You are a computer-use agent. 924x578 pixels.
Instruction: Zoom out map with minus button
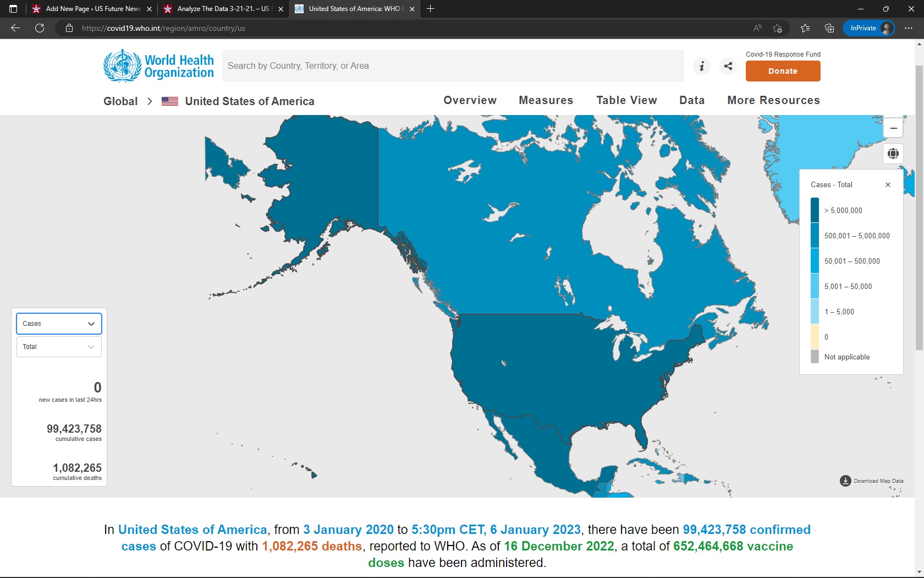(x=893, y=128)
